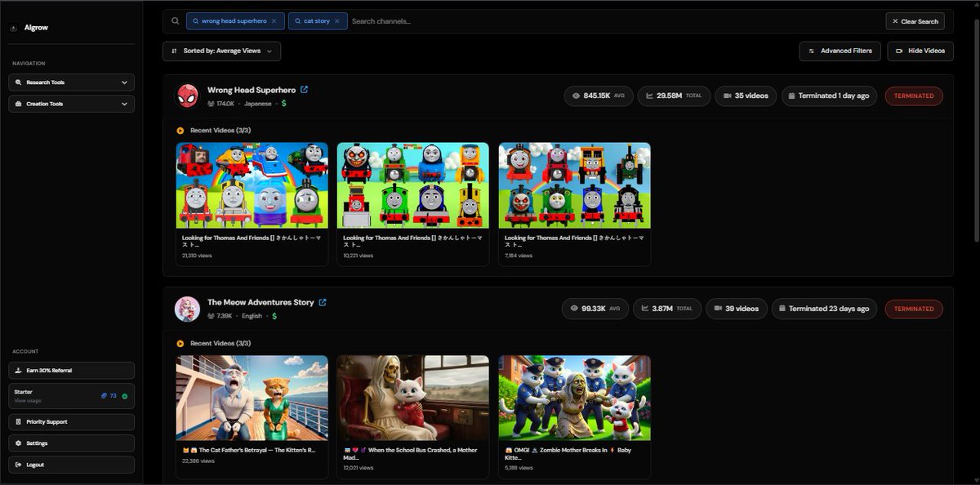
Task: Click the 3.87M TOTAL badge
Action: point(667,309)
